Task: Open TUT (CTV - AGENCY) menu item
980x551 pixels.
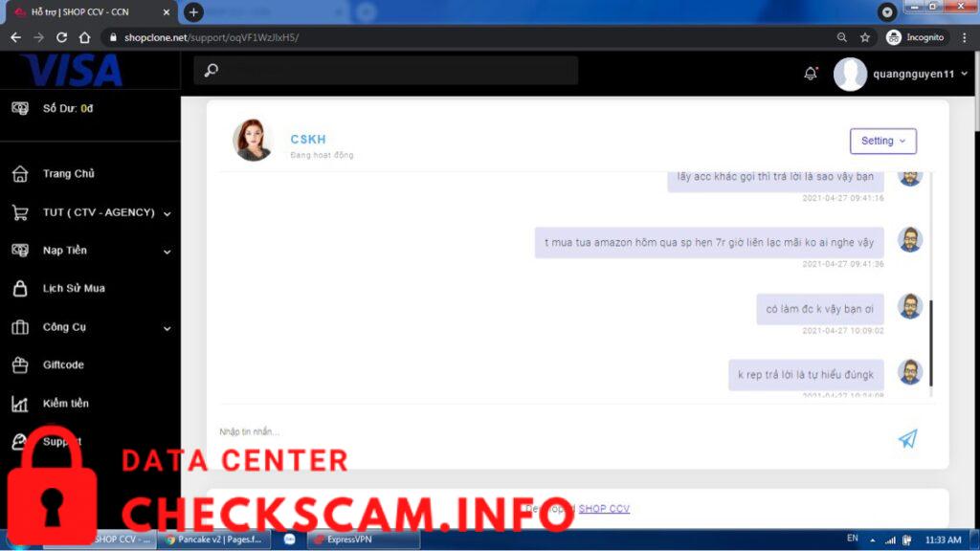Action: point(99,212)
